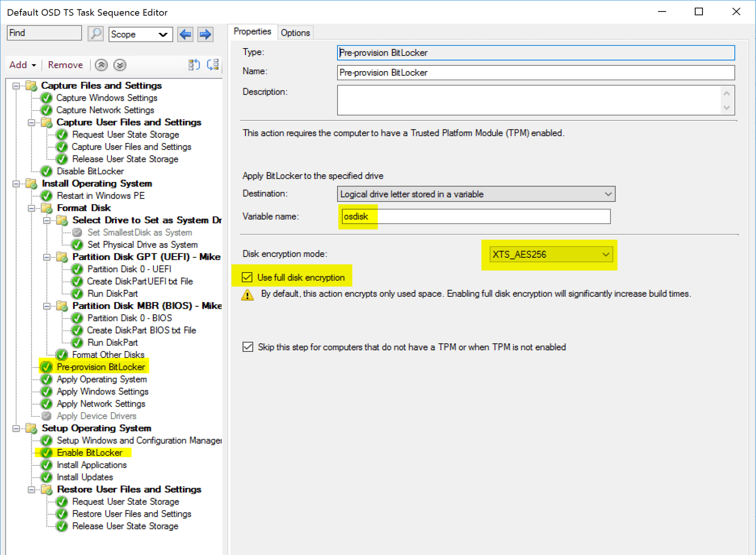Click the move step up reorder icon
756x555 pixels.
tap(194, 65)
